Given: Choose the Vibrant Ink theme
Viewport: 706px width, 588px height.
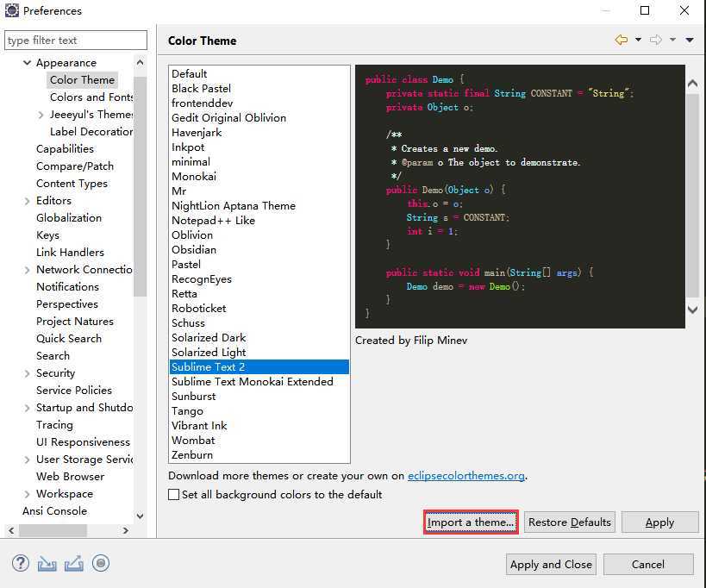Looking at the screenshot, I should [x=259, y=425].
